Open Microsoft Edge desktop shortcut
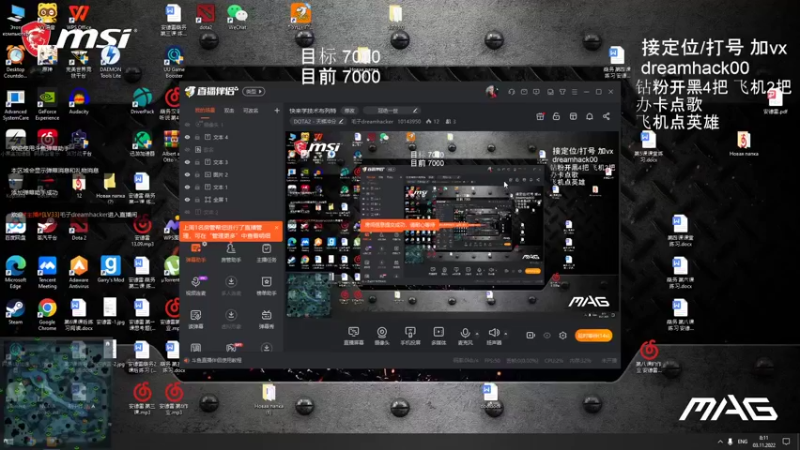 pyautogui.click(x=15, y=272)
